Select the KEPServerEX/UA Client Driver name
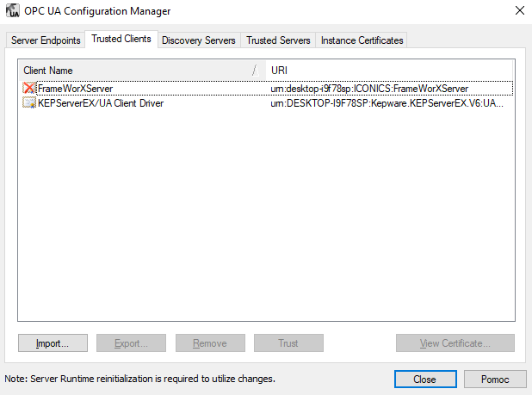The height and width of the screenshot is (395, 532). click(101, 103)
